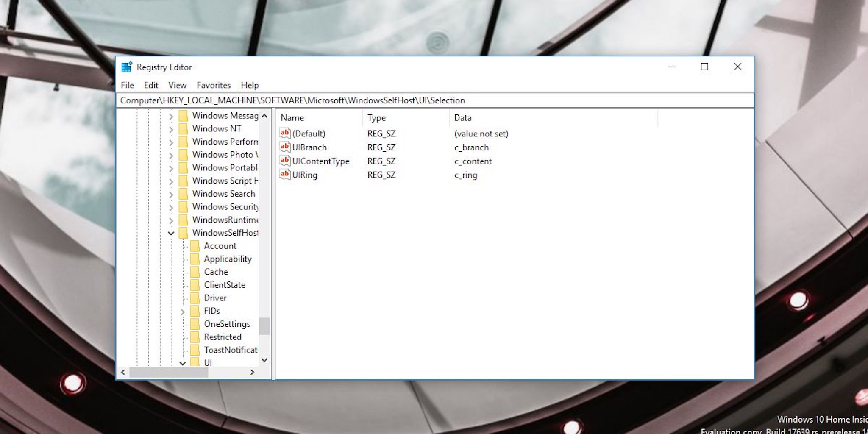868x434 pixels.
Task: Click the WindowsSelfHost folder icon
Action: click(x=183, y=233)
